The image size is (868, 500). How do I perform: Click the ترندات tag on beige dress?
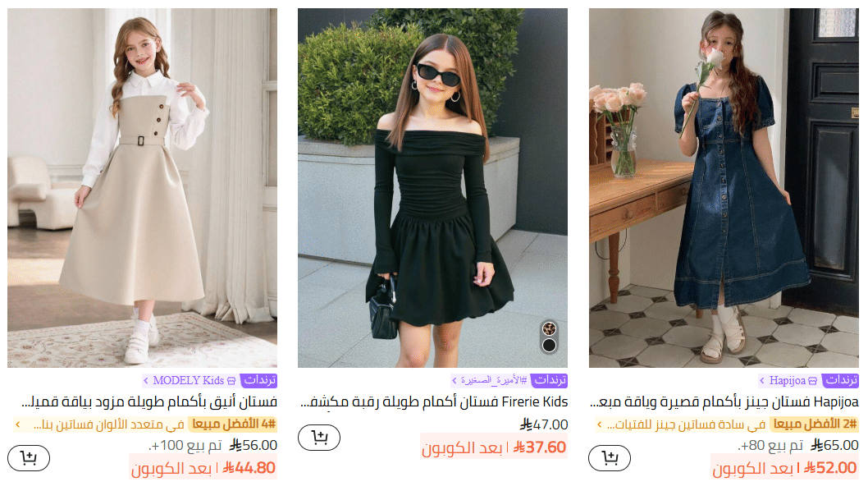259,380
